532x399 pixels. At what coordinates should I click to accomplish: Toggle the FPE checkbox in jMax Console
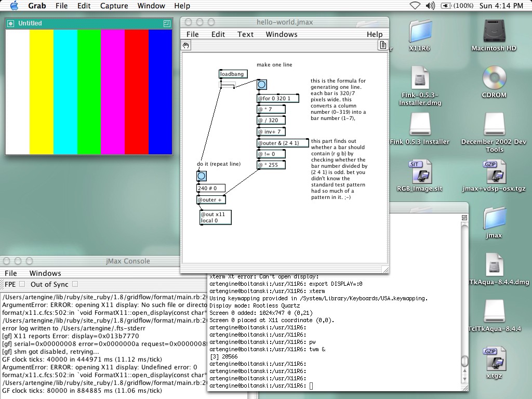click(x=22, y=284)
